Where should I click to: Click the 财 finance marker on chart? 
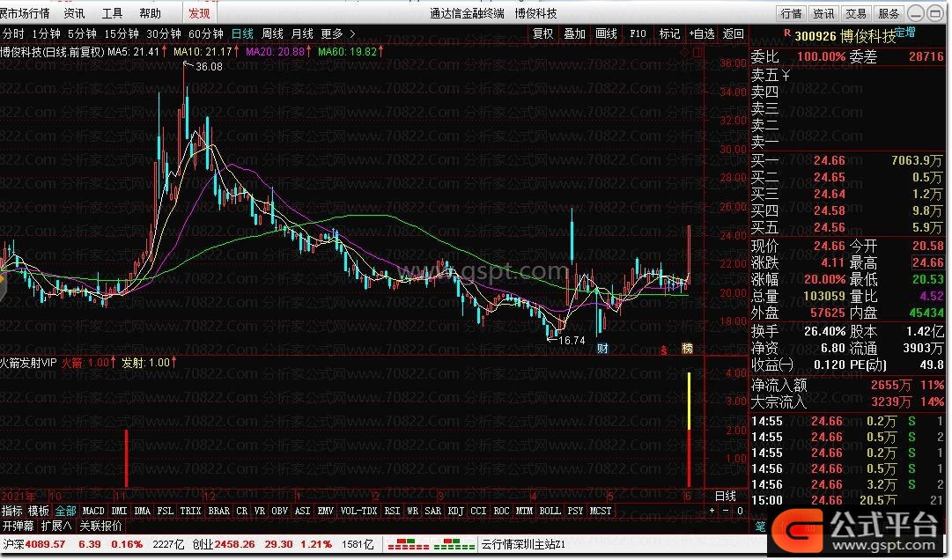tap(602, 349)
